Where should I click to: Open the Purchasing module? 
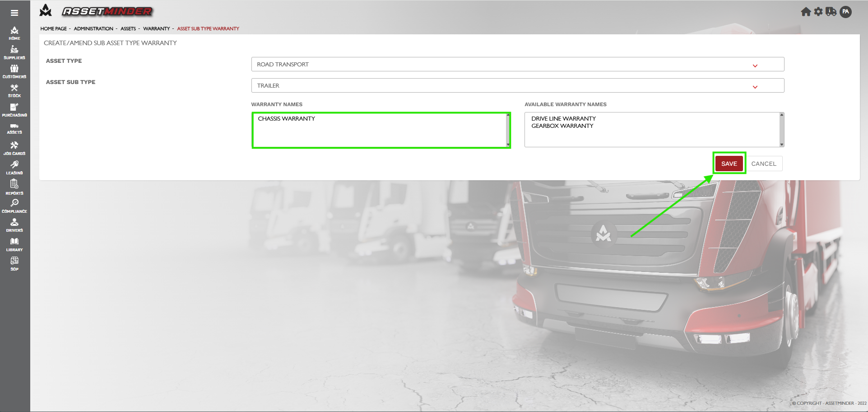(x=14, y=110)
